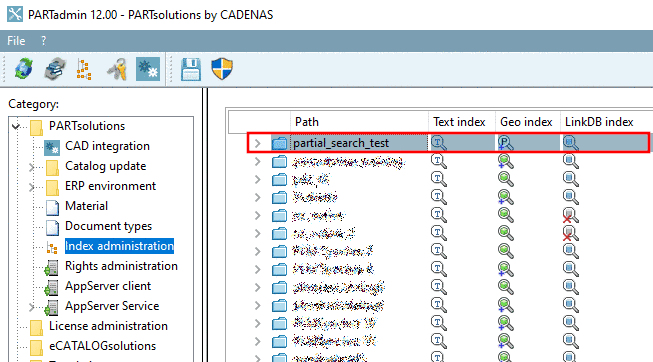Image resolution: width=653 pixels, height=362 pixels.
Task: Click the Text index column header
Action: click(x=461, y=122)
